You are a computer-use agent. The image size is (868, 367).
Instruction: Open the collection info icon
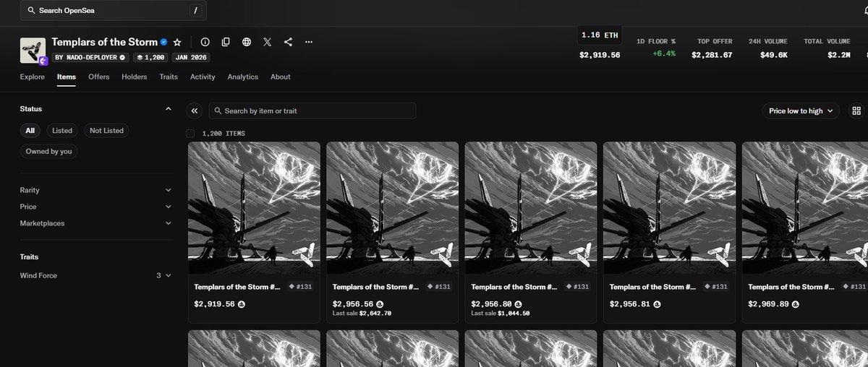205,43
